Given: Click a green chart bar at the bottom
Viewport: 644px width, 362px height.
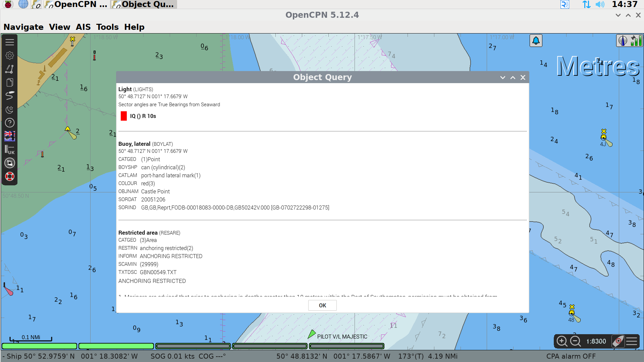Looking at the screenshot, I should point(39,346).
